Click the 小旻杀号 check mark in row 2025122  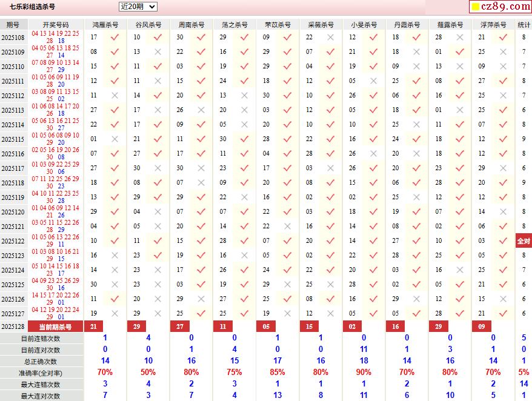click(x=373, y=240)
